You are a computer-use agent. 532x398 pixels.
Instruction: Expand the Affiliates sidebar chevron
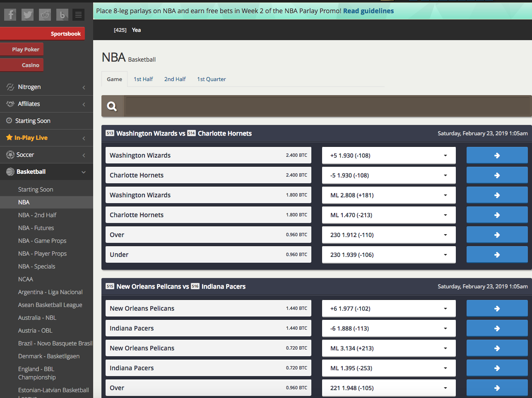(x=84, y=104)
